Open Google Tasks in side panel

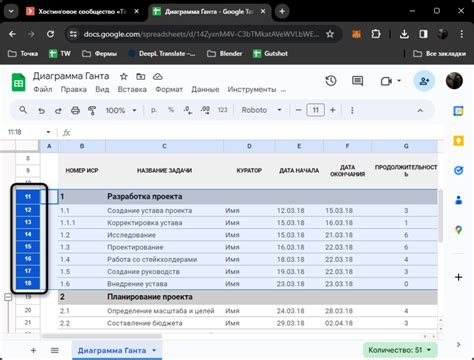coord(459,171)
